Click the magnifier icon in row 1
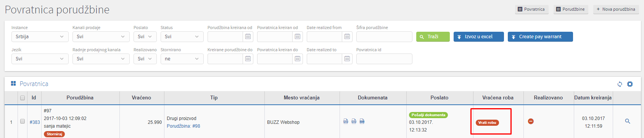 [x=628, y=121]
